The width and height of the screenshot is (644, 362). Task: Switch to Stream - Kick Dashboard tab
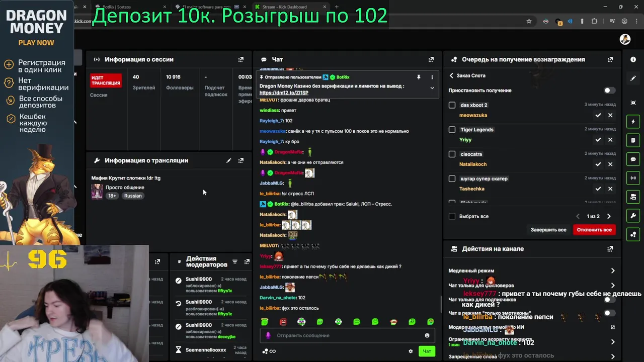click(x=291, y=7)
